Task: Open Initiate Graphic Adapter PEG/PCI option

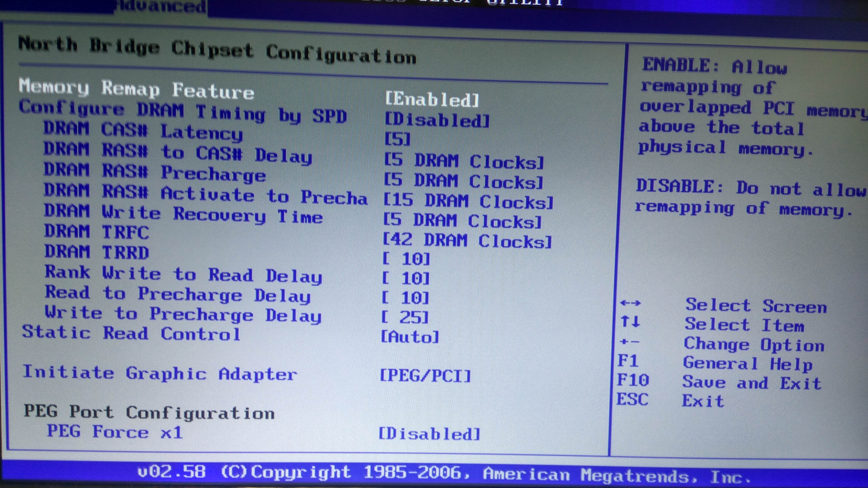Action: click(425, 375)
